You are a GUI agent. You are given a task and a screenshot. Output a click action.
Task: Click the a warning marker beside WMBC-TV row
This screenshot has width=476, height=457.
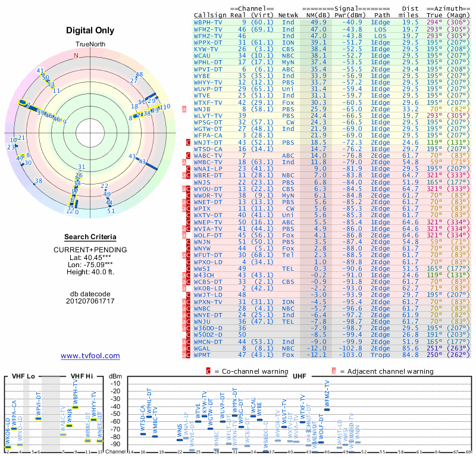coord(184,162)
